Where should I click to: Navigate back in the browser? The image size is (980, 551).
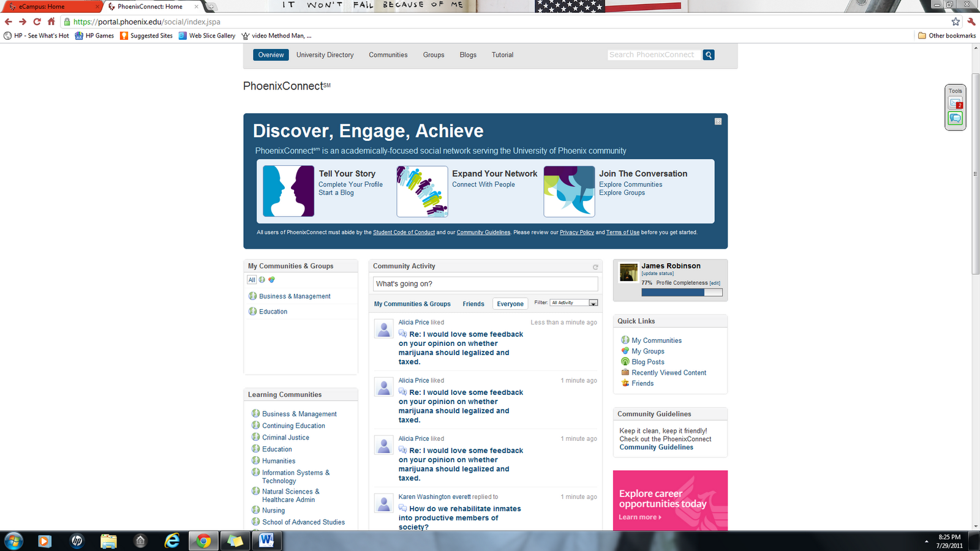[x=9, y=21]
